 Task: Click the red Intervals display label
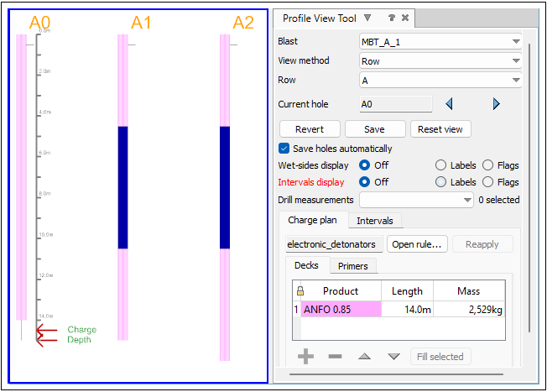pos(311,182)
